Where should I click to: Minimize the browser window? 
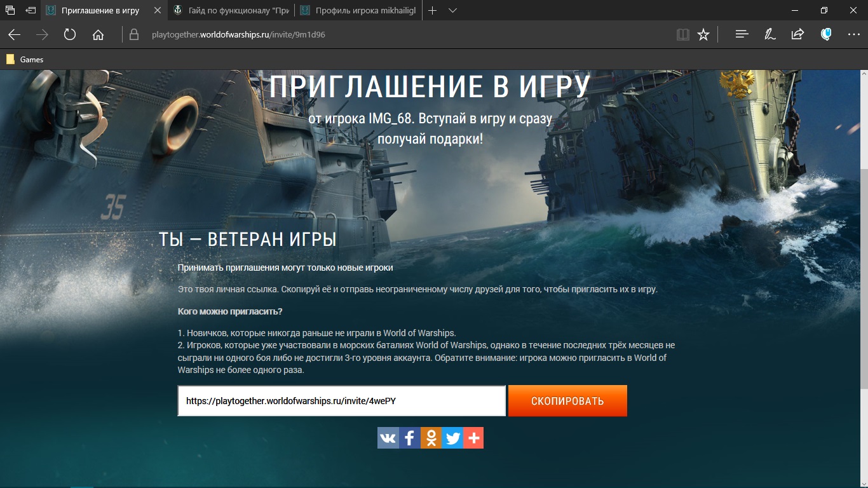795,11
